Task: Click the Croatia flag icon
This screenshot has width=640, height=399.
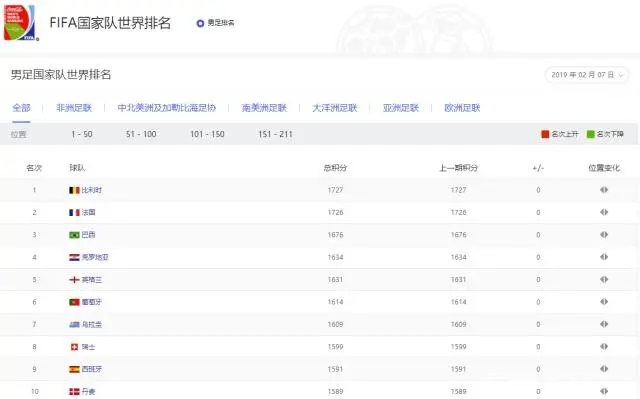Action: click(x=74, y=257)
